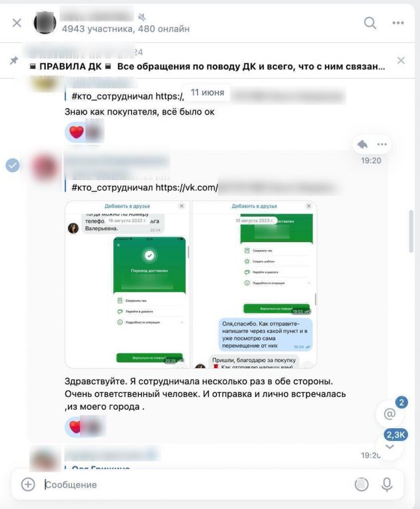Click the chat vertical scrollbar
The height and width of the screenshot is (509, 420).
(411, 231)
